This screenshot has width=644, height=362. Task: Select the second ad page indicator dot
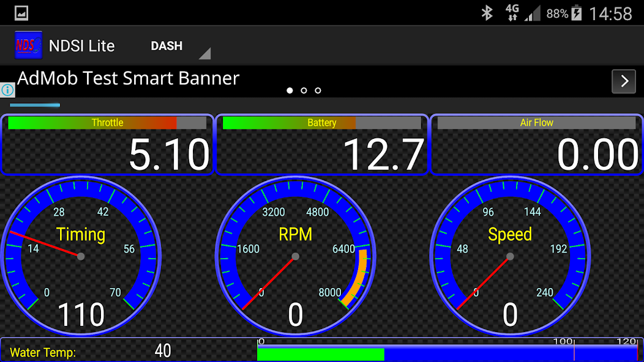(x=304, y=90)
